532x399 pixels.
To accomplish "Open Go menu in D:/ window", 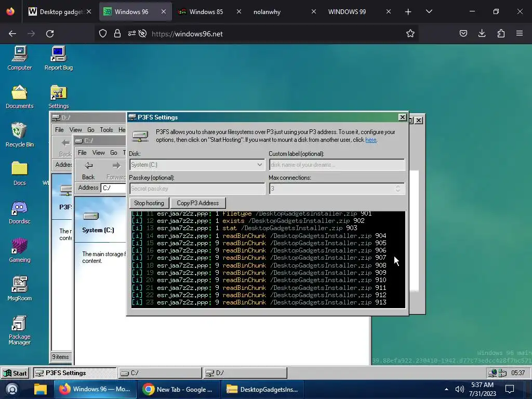I will 90,129.
